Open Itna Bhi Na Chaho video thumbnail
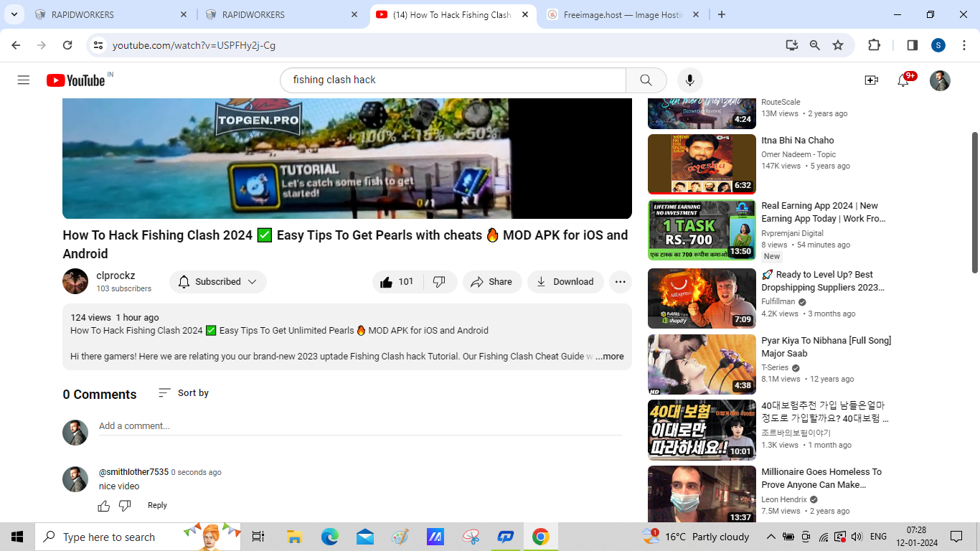This screenshot has width=980, height=551. click(x=702, y=164)
